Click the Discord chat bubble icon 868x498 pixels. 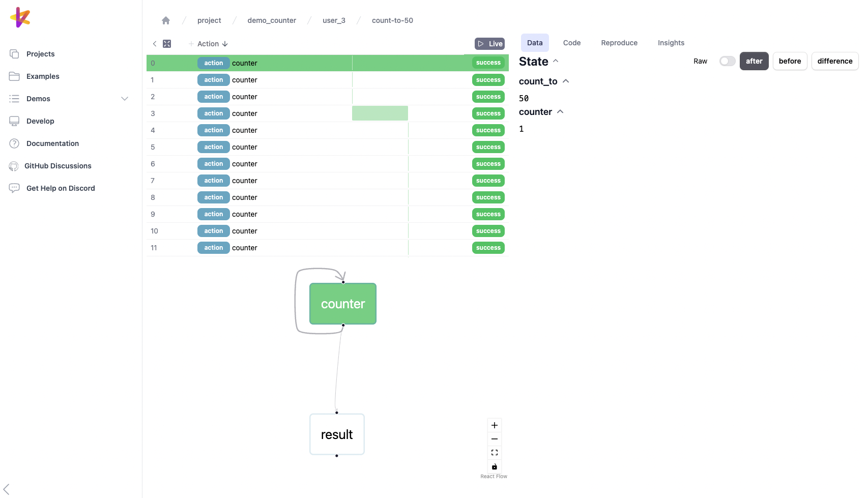(x=14, y=188)
